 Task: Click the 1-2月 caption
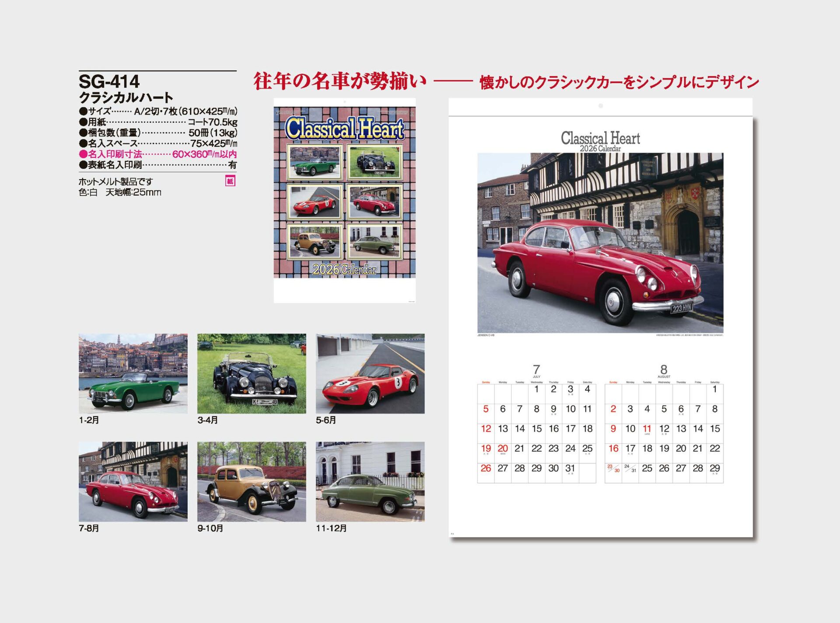point(89,420)
